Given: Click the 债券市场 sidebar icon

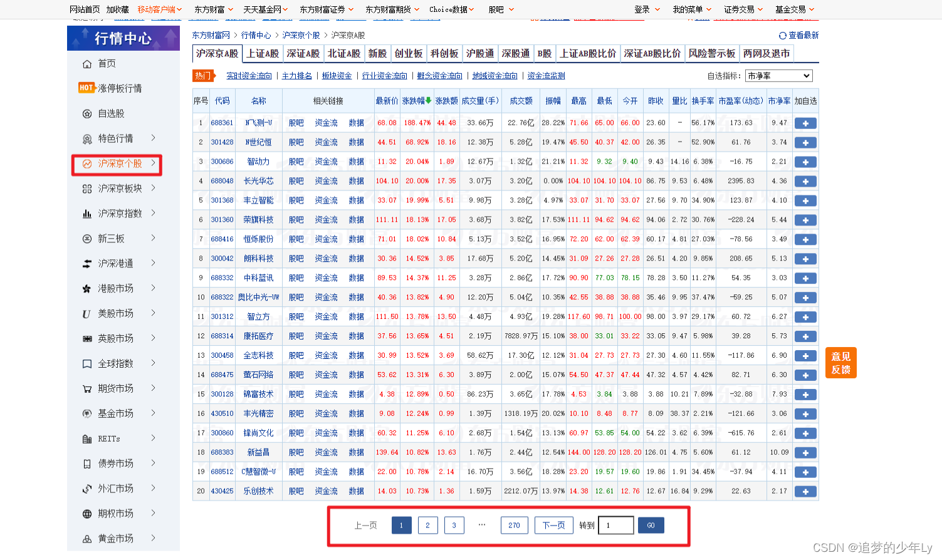Looking at the screenshot, I should tap(87, 464).
